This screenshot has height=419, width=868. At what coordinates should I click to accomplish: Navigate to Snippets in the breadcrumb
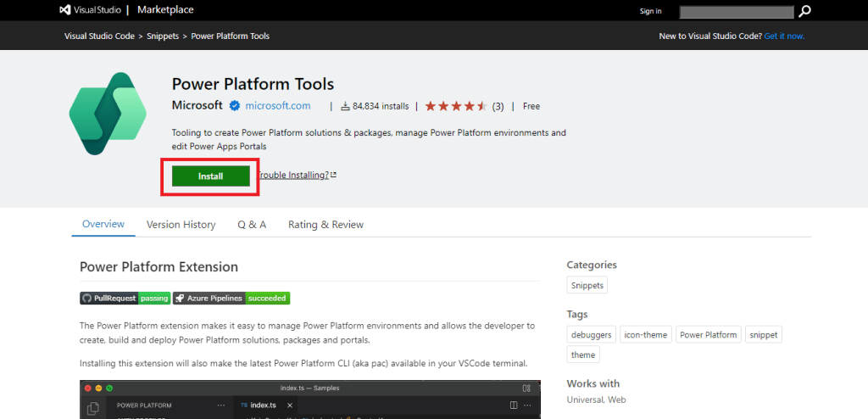click(164, 36)
